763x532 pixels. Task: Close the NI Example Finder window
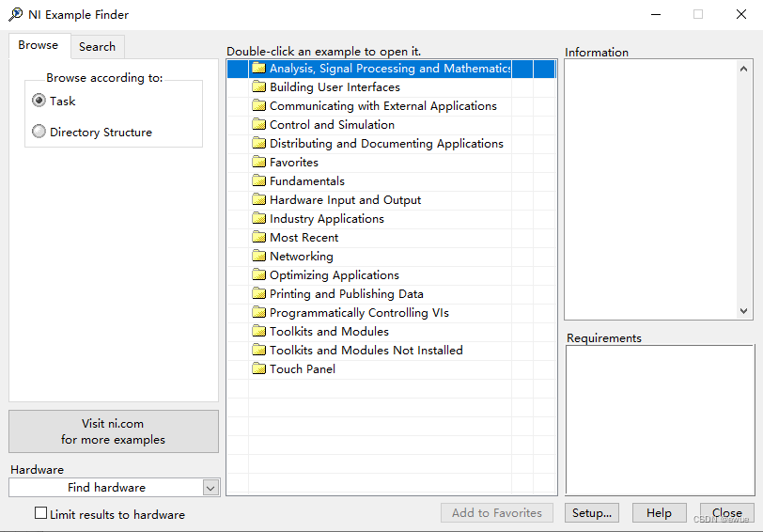coord(741,14)
